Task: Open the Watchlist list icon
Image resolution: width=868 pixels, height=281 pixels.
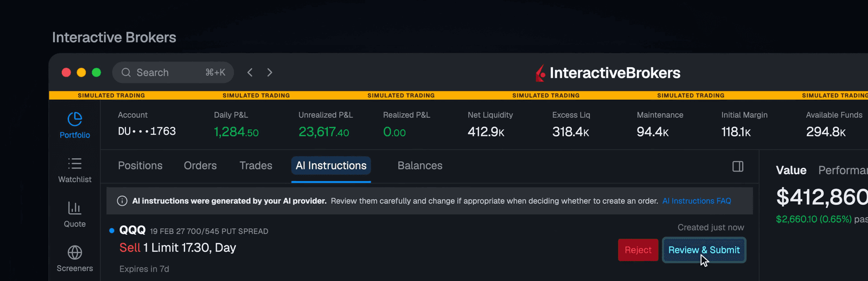Action: coord(75,163)
